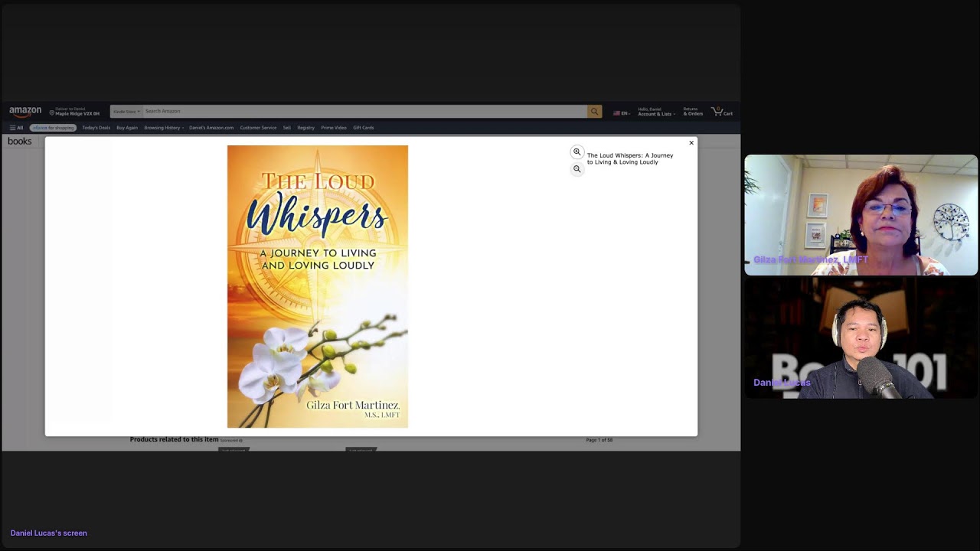Open Customer Service
Screen dimensions: 980x551
(258, 128)
